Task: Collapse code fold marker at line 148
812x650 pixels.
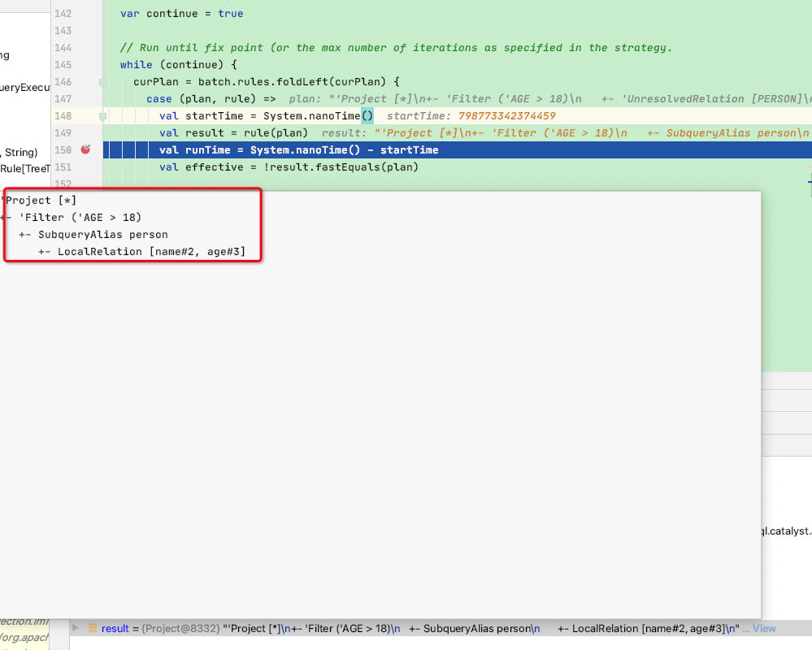Action: coord(102,116)
